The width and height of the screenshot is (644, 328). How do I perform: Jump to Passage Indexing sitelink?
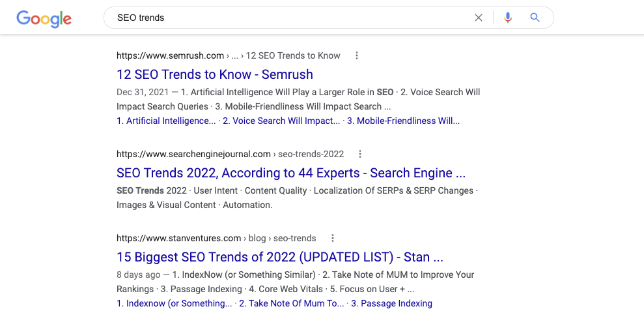pos(391,303)
